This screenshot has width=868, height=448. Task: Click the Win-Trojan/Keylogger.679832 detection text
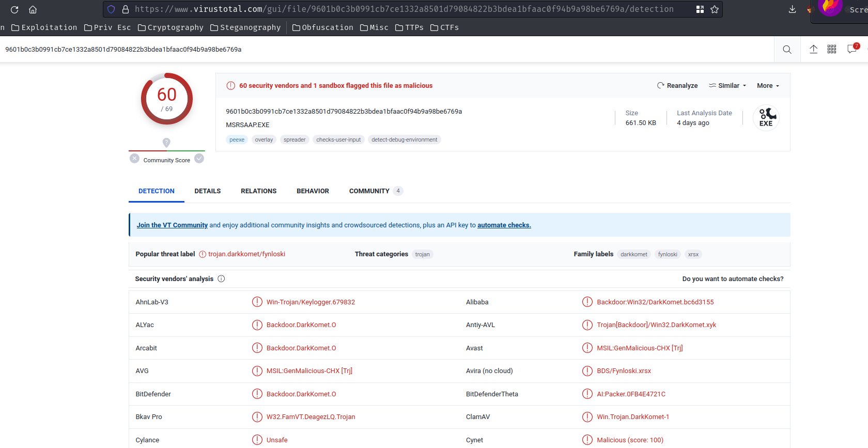(x=311, y=302)
